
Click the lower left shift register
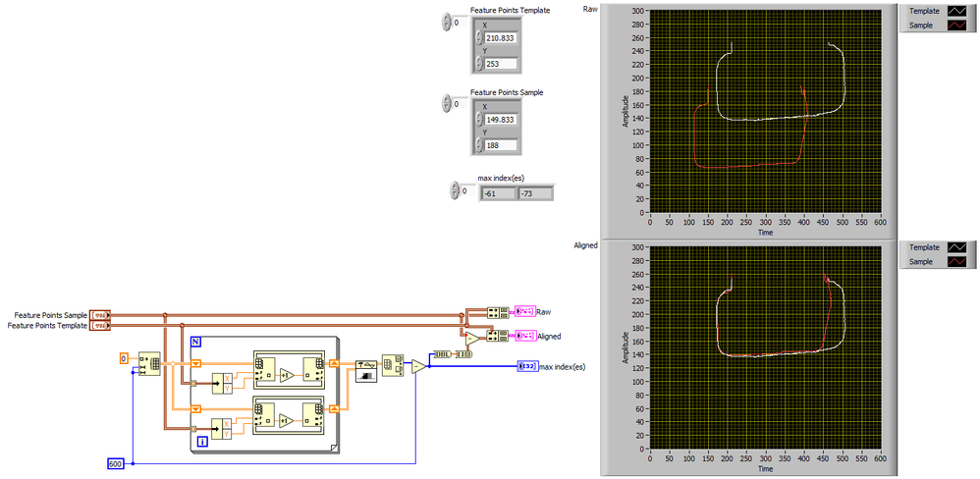[x=196, y=409]
